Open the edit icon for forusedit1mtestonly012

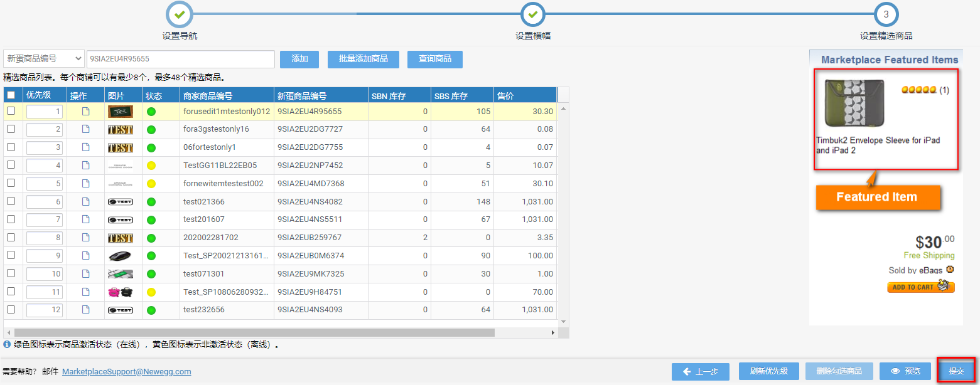[86, 112]
